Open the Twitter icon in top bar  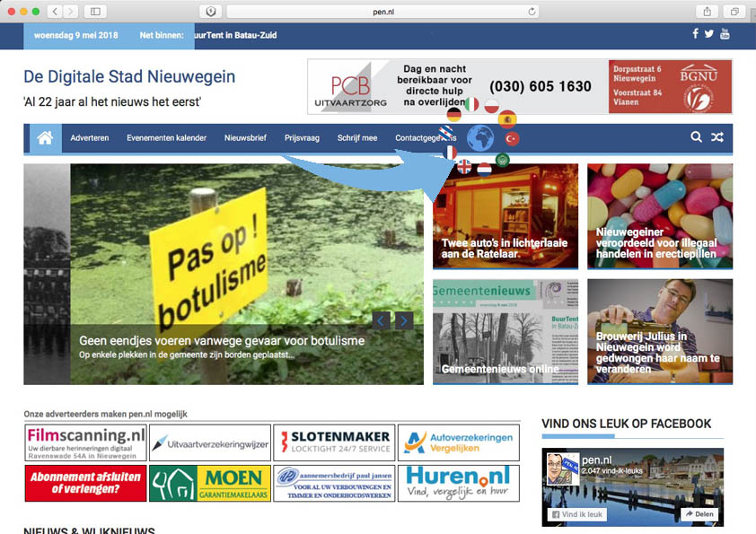709,34
